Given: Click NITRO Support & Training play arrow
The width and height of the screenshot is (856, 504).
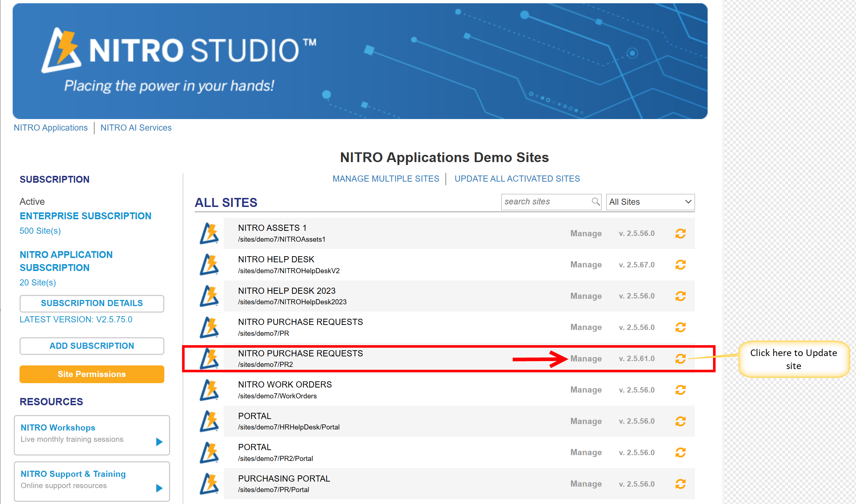Looking at the screenshot, I should pyautogui.click(x=159, y=488).
